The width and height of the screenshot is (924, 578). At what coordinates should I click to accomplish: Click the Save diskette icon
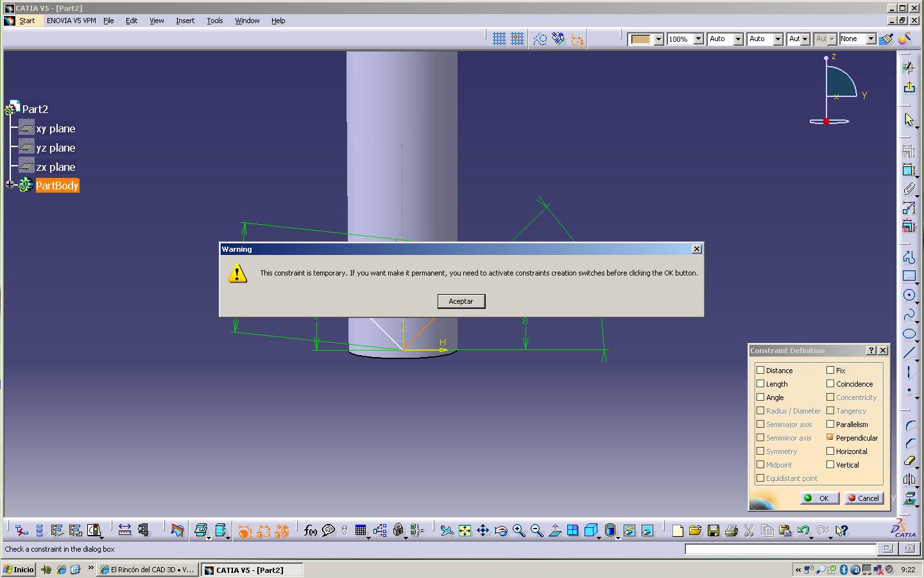pyautogui.click(x=713, y=530)
